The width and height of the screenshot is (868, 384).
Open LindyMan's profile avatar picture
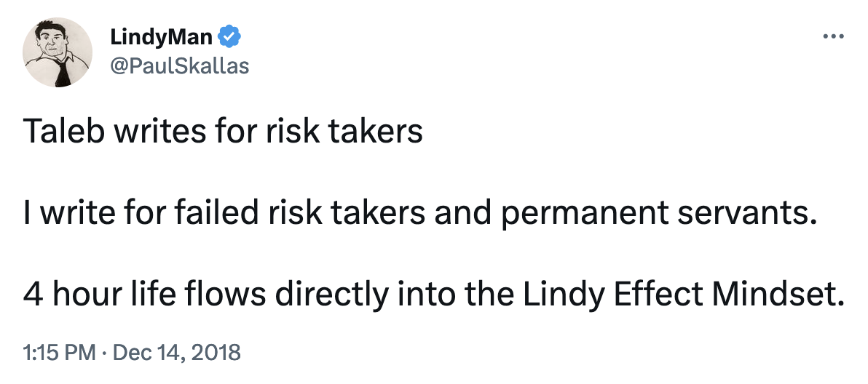point(58,52)
